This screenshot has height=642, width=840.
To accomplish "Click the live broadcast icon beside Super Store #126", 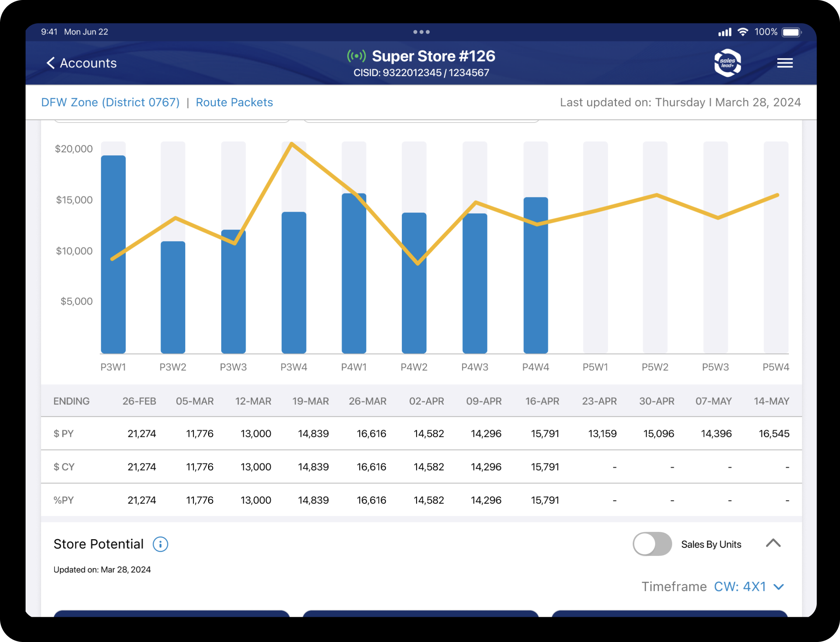I will tap(356, 55).
